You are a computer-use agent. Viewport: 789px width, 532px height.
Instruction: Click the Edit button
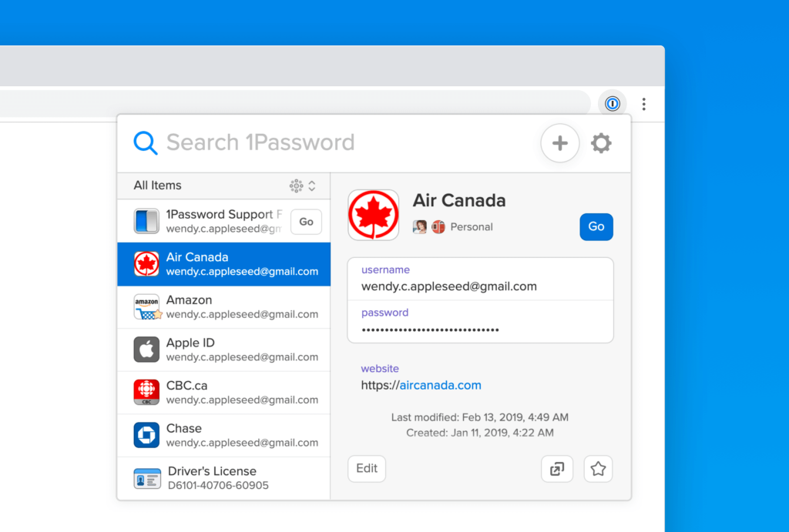[x=367, y=469]
